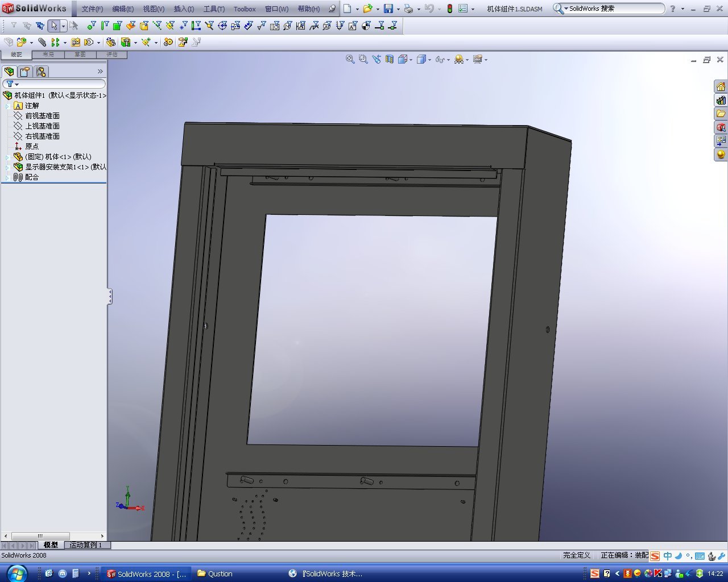Click the Open file folder icon
Image resolution: width=728 pixels, height=582 pixels.
coord(367,9)
